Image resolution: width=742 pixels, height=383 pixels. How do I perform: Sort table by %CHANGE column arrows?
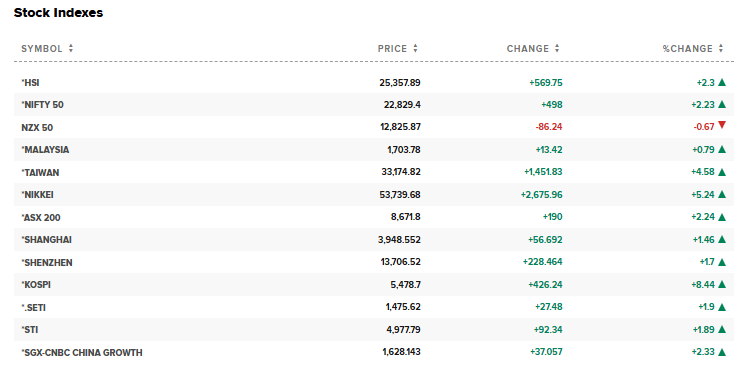click(x=721, y=48)
